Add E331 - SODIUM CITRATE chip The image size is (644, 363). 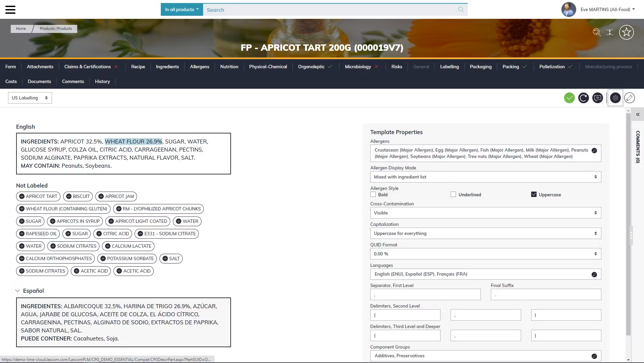point(167,234)
